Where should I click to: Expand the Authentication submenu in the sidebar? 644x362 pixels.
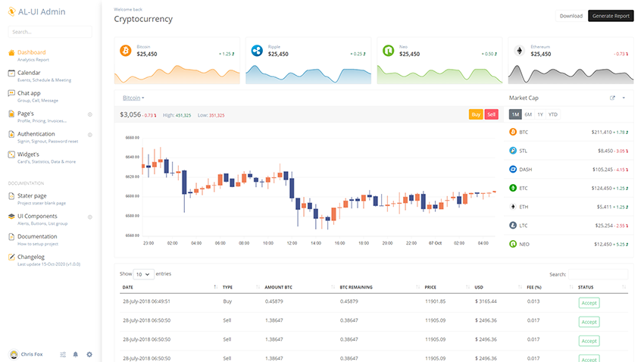pyautogui.click(x=89, y=135)
